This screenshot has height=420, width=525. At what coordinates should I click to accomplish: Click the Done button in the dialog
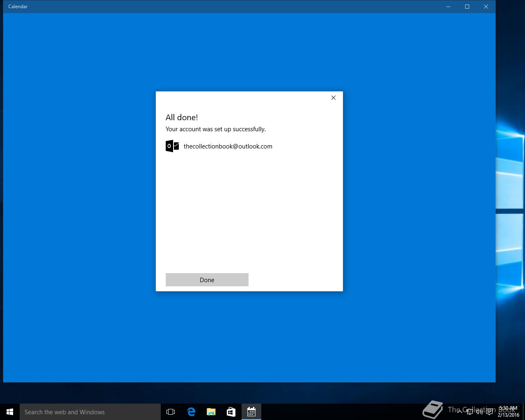pyautogui.click(x=207, y=280)
